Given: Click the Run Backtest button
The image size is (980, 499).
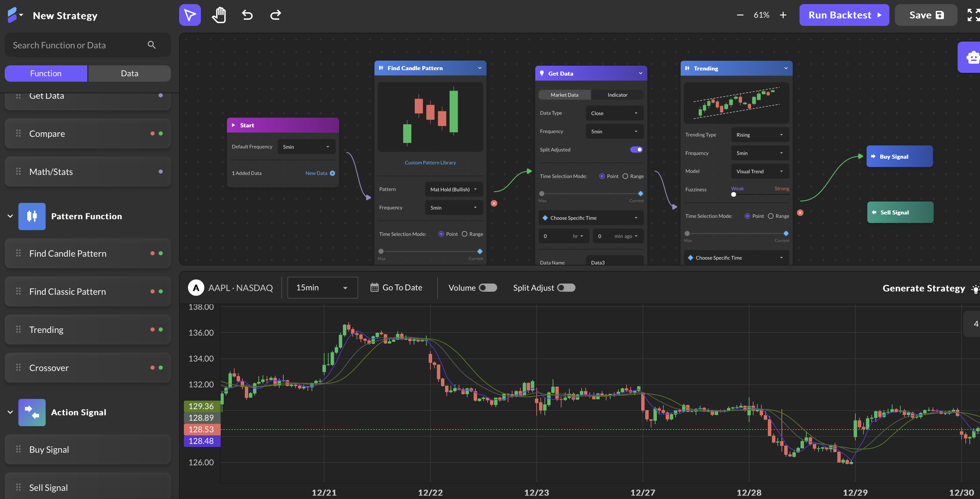Looking at the screenshot, I should pos(844,15).
